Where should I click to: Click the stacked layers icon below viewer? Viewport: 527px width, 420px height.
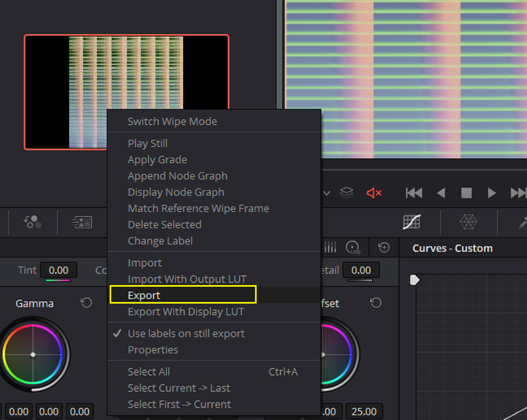point(346,193)
